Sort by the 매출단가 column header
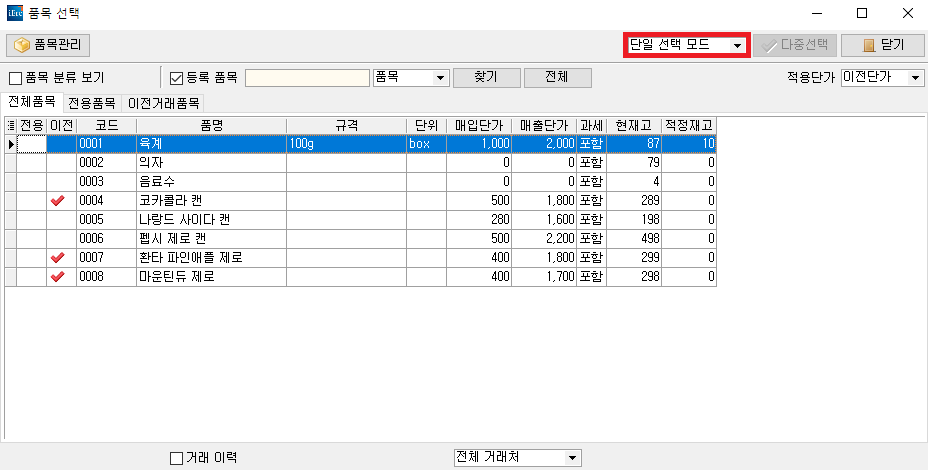Screen dimensions: 929x470 (x=544, y=125)
